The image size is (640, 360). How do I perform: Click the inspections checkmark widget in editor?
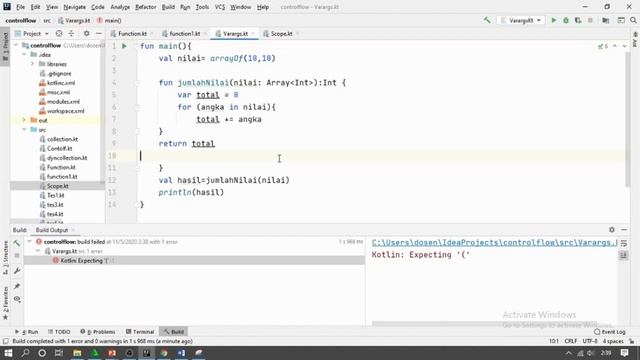(x=602, y=46)
